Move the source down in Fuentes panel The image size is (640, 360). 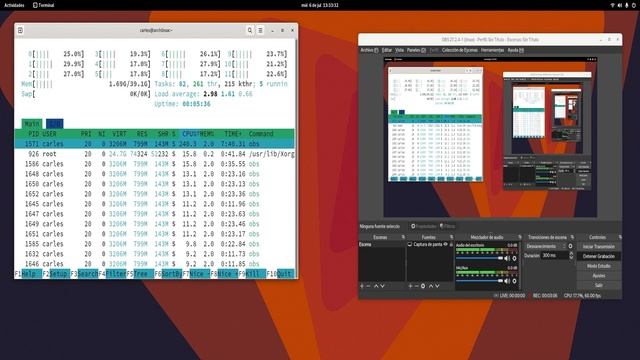(437, 286)
